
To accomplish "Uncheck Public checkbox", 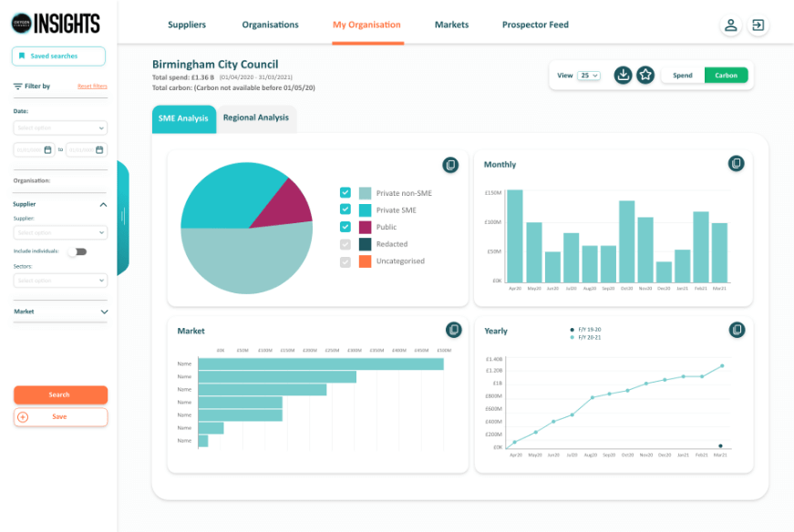I will (345, 226).
